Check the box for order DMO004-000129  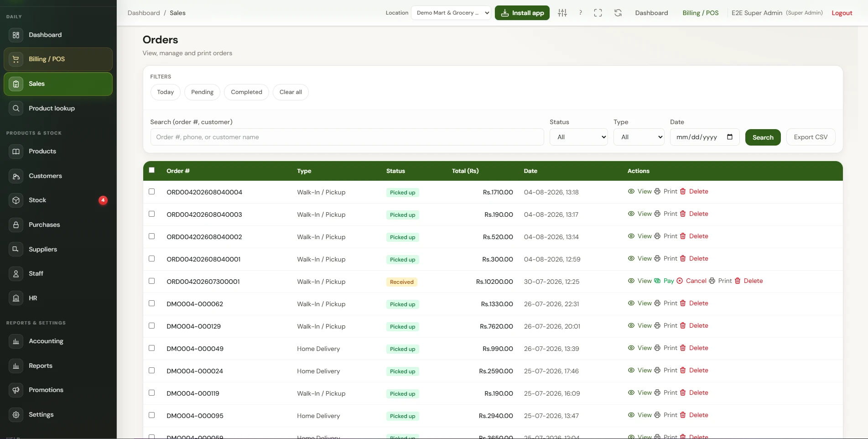point(152,326)
